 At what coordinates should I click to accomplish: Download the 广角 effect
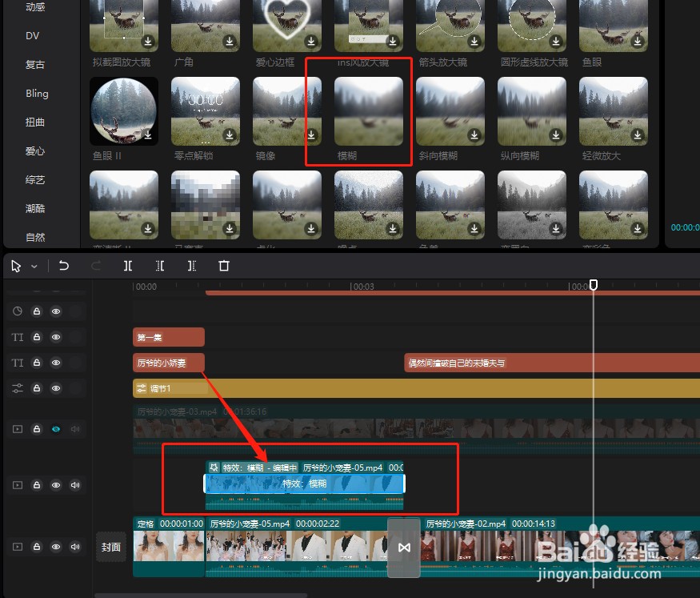pos(230,41)
